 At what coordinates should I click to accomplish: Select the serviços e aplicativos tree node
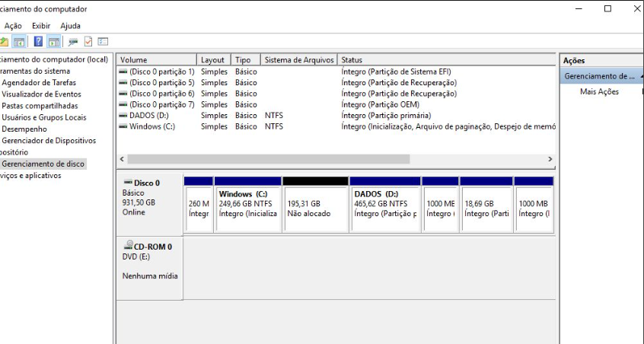(30, 175)
